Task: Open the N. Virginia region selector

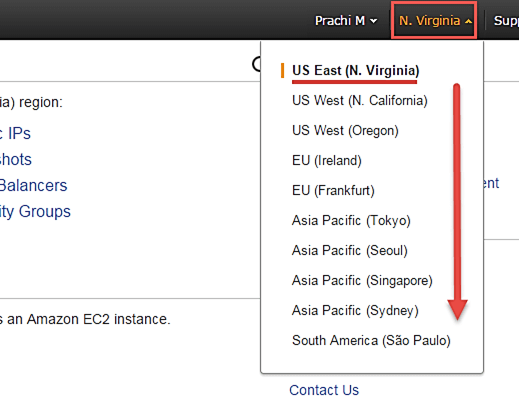Action: tap(434, 21)
